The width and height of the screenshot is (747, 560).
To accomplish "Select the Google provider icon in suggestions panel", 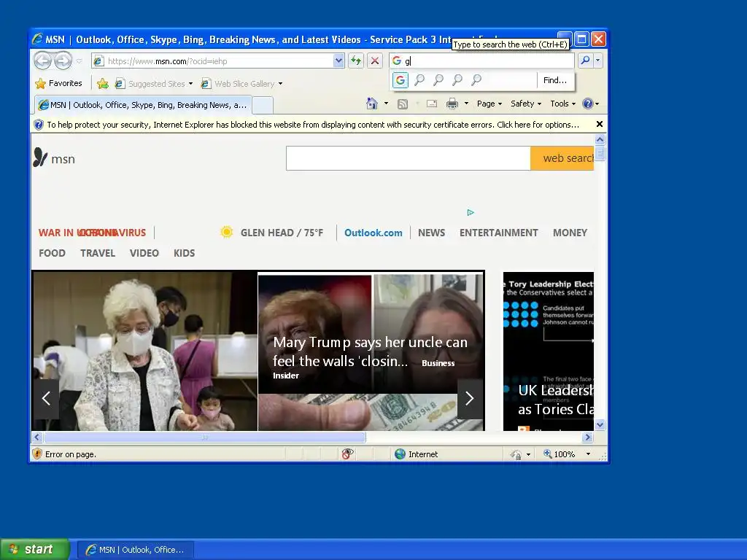I will pyautogui.click(x=400, y=80).
